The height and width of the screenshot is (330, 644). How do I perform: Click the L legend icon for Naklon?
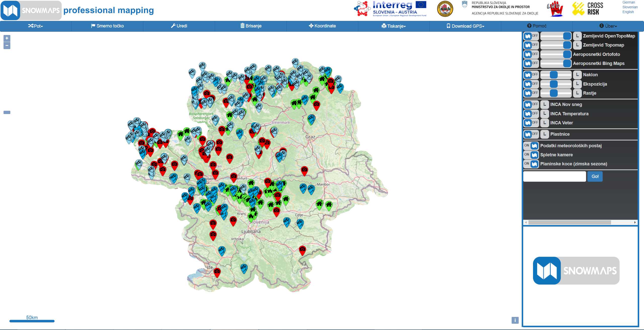[x=577, y=75]
